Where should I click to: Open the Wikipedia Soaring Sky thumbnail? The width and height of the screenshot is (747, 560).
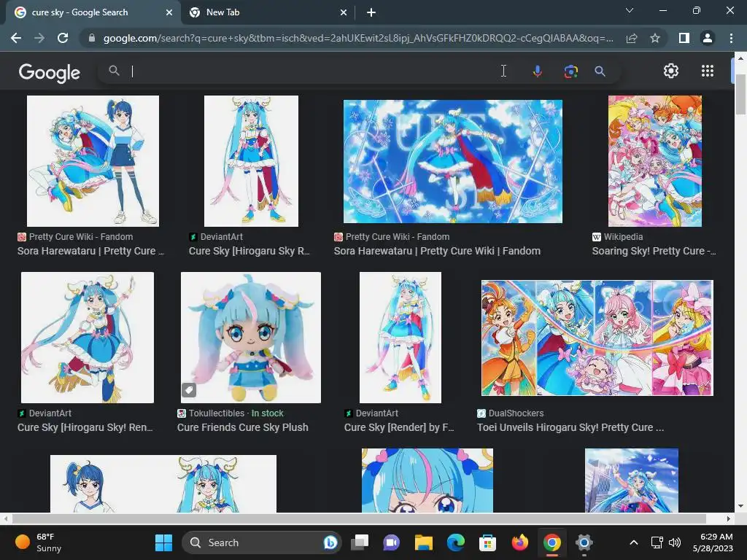(654, 161)
